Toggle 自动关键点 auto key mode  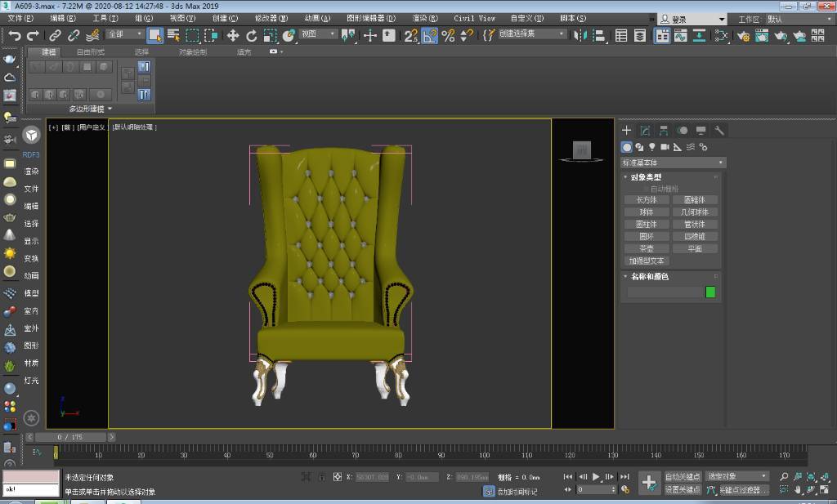pyautogui.click(x=683, y=476)
